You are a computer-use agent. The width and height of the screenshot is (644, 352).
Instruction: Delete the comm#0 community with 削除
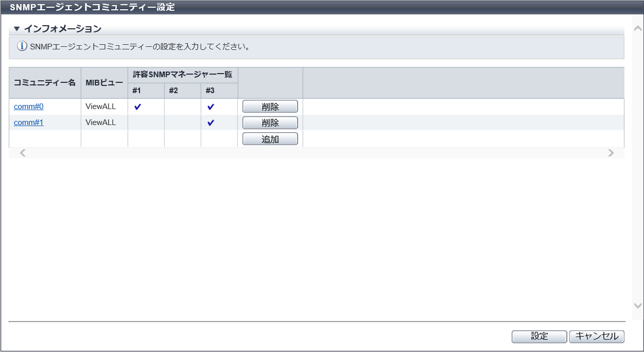point(270,107)
